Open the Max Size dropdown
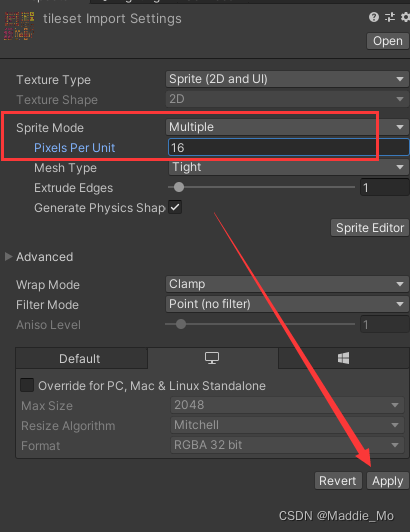 pyautogui.click(x=287, y=405)
